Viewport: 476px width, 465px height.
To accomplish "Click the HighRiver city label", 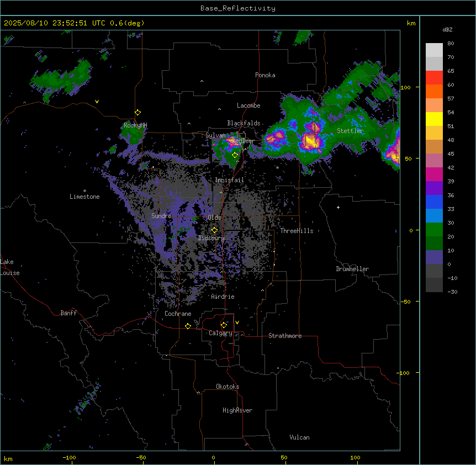I will pos(237,410).
